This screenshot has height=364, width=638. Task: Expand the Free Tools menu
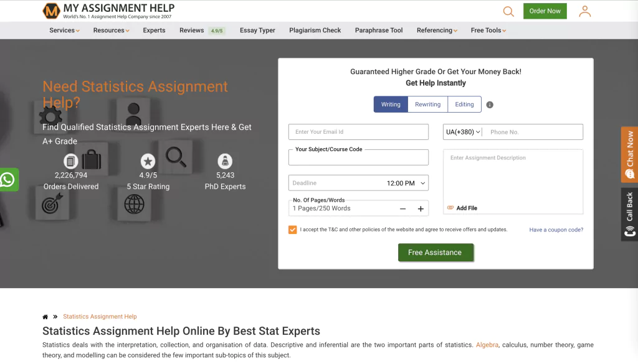click(x=488, y=30)
